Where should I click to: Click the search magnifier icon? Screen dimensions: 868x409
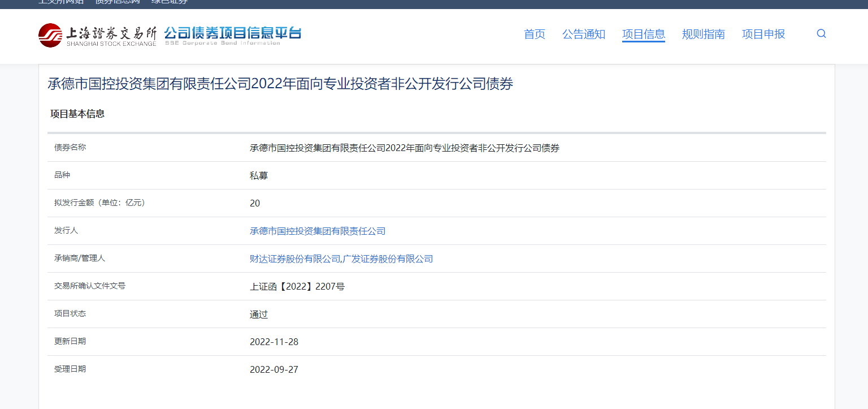(821, 33)
